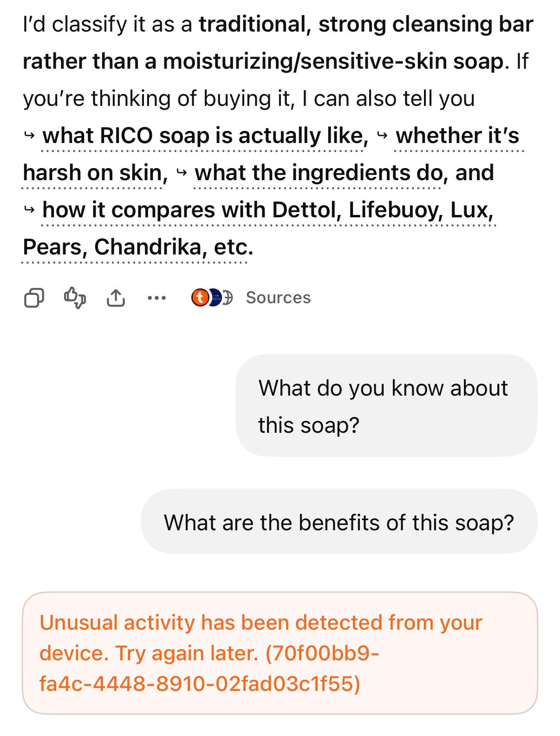This screenshot has height=736, width=560.
Task: Click the unusual activity error banner
Action: click(280, 653)
